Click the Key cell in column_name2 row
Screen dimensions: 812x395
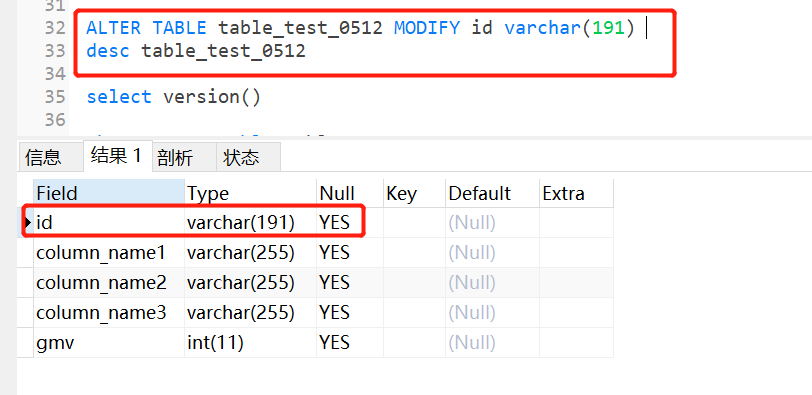(x=414, y=283)
